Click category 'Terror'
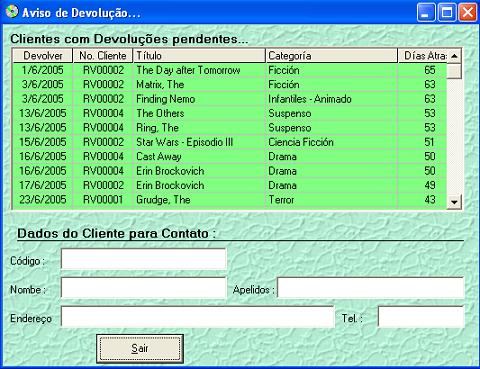Screen dimensions: 480x369 coord(281,200)
